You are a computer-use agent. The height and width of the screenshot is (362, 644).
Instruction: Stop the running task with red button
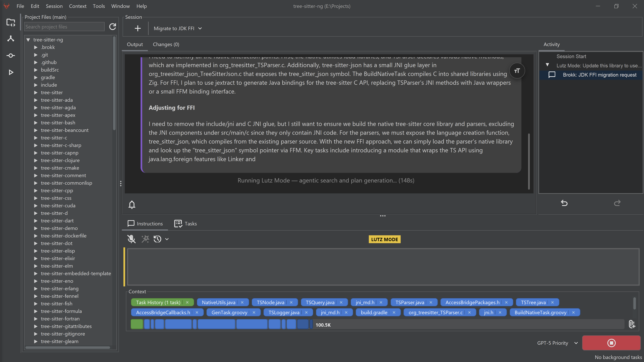[611, 343]
